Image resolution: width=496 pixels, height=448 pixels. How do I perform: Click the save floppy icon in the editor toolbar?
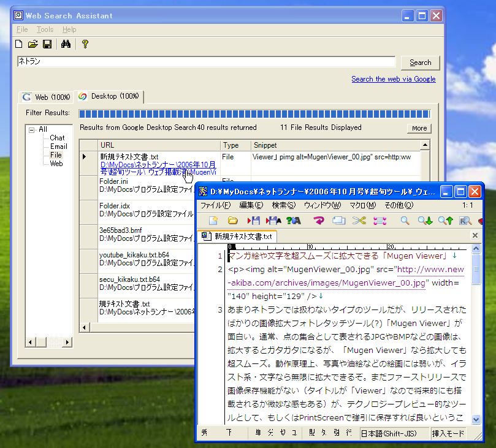[254, 221]
